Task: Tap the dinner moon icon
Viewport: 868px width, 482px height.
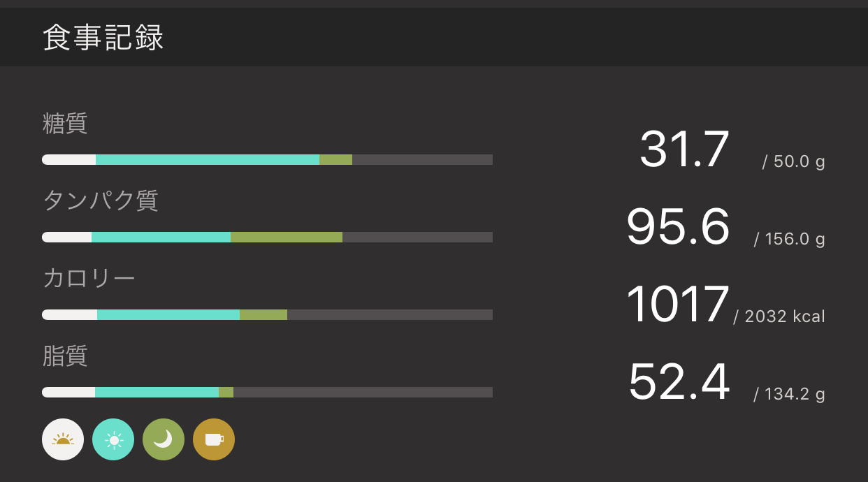Action: coord(164,439)
